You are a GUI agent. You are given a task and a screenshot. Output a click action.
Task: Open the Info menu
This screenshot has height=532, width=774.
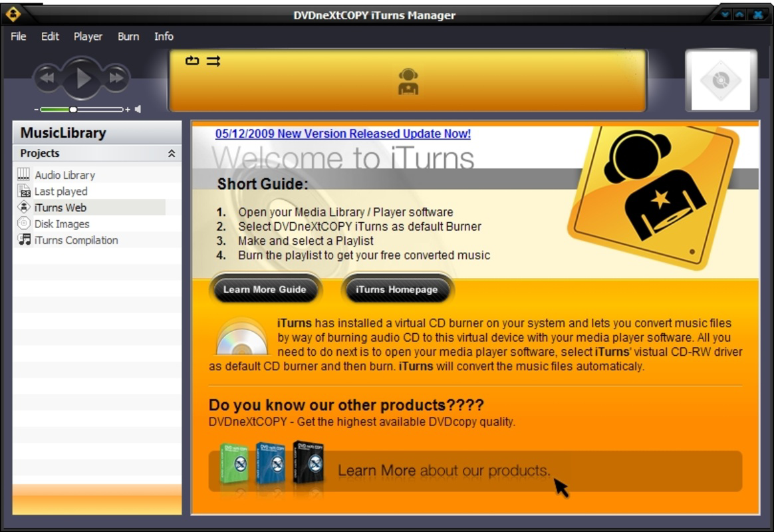164,37
